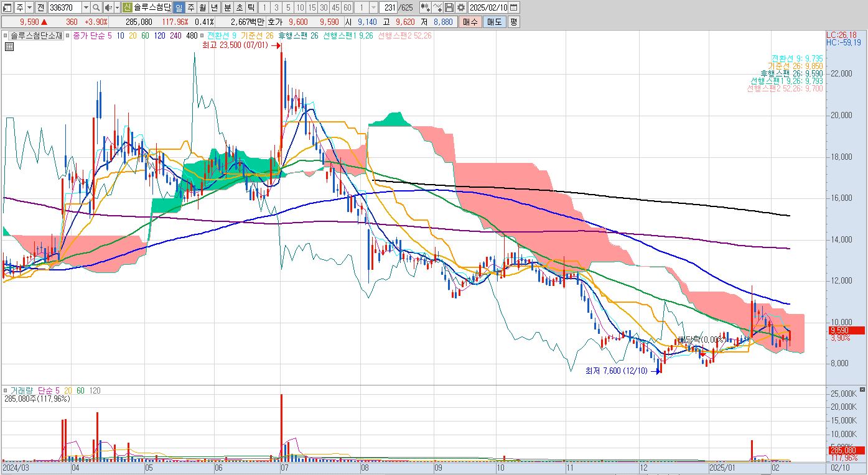This screenshot has height=475, width=868.
Task: Select the 30 interval preset button
Action: click(324, 7)
